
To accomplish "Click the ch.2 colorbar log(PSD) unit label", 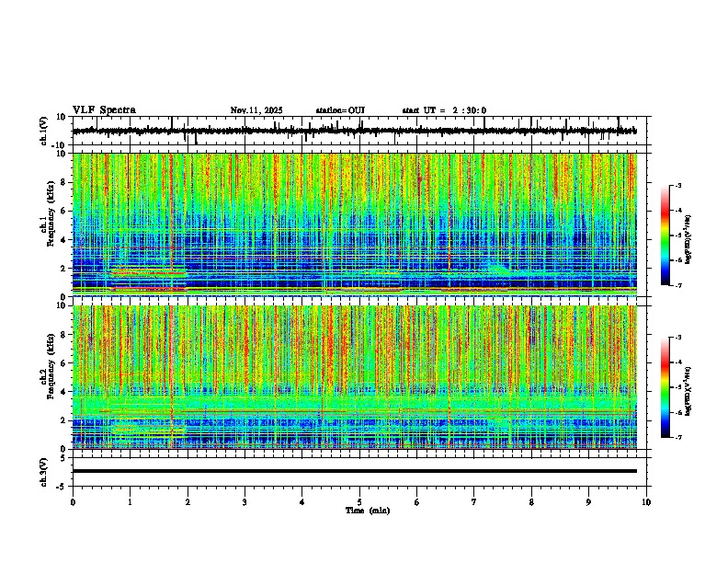I will 688,392.
